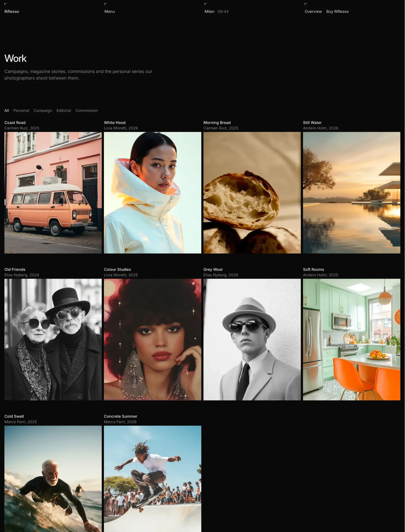
Task: Filter work by Campaign
Action: (x=43, y=111)
